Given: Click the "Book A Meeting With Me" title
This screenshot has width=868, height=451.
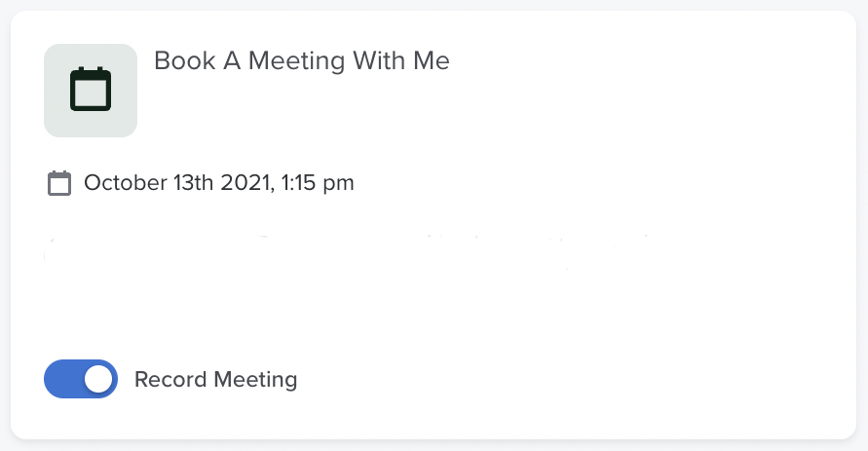Looking at the screenshot, I should click(302, 60).
